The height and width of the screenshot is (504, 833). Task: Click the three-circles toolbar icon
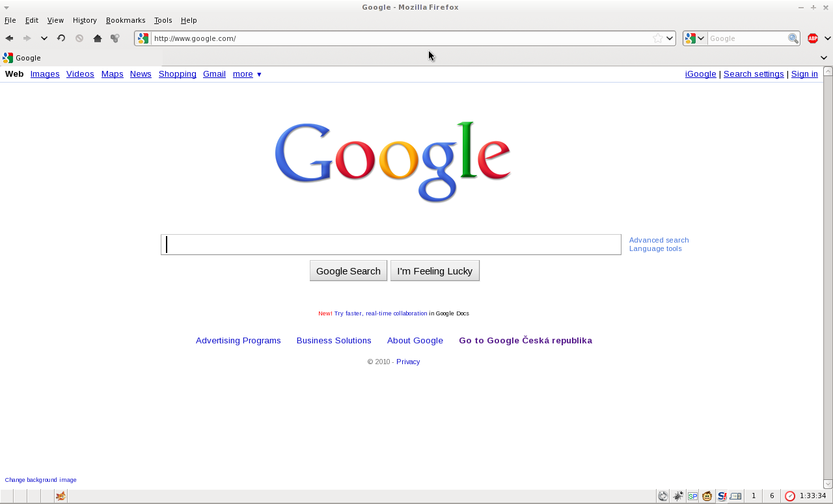pyautogui.click(x=115, y=38)
